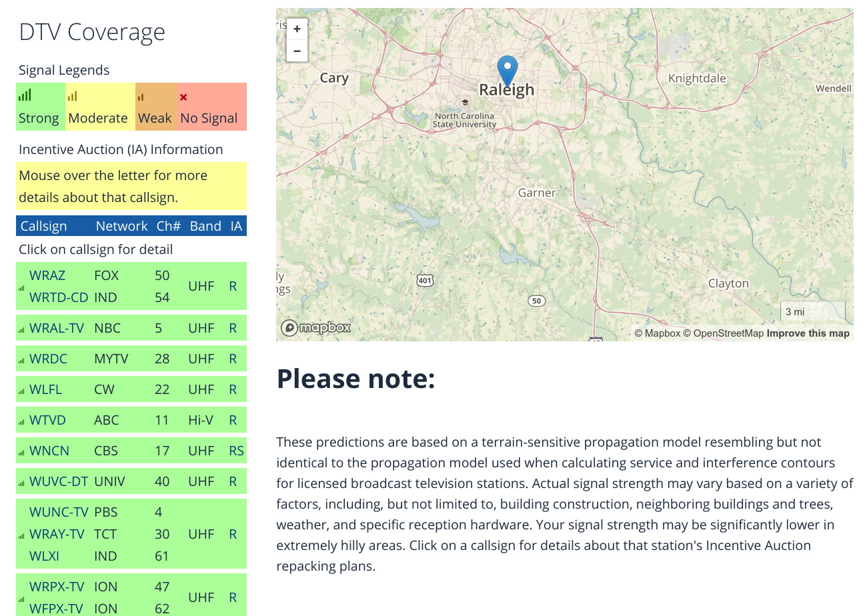Open WRDC MYTV station details
The height and width of the screenshot is (616, 867).
[x=49, y=359]
